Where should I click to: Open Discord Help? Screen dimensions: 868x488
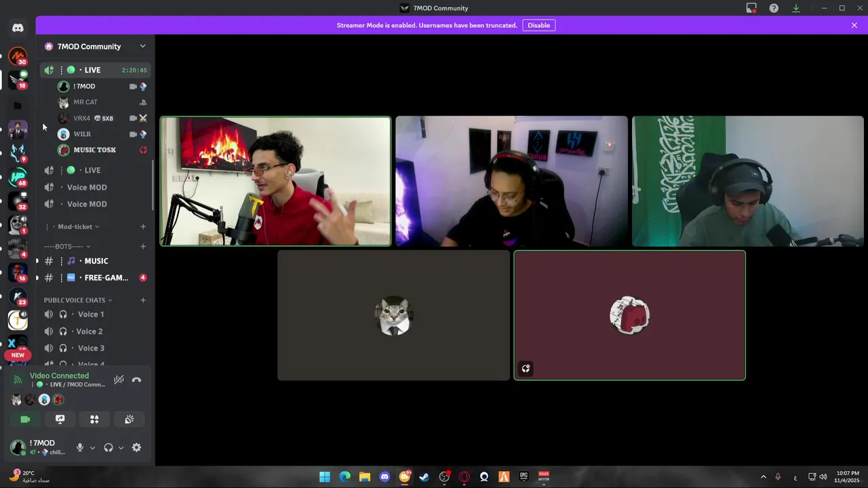pos(774,8)
